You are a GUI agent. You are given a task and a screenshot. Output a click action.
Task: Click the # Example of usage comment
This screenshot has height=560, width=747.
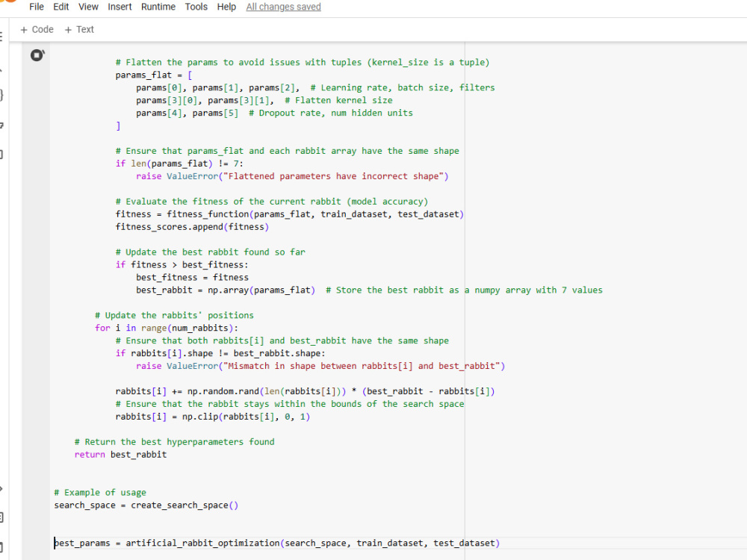pyautogui.click(x=100, y=492)
